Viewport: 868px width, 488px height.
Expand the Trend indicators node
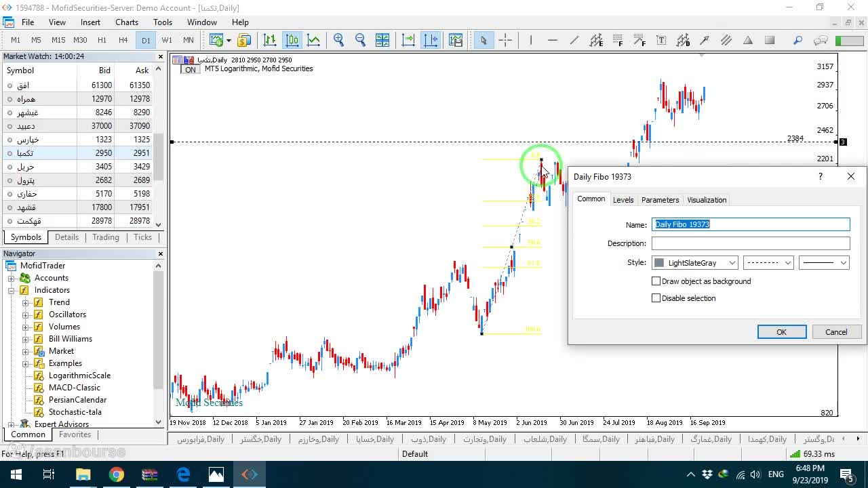pyautogui.click(x=26, y=302)
